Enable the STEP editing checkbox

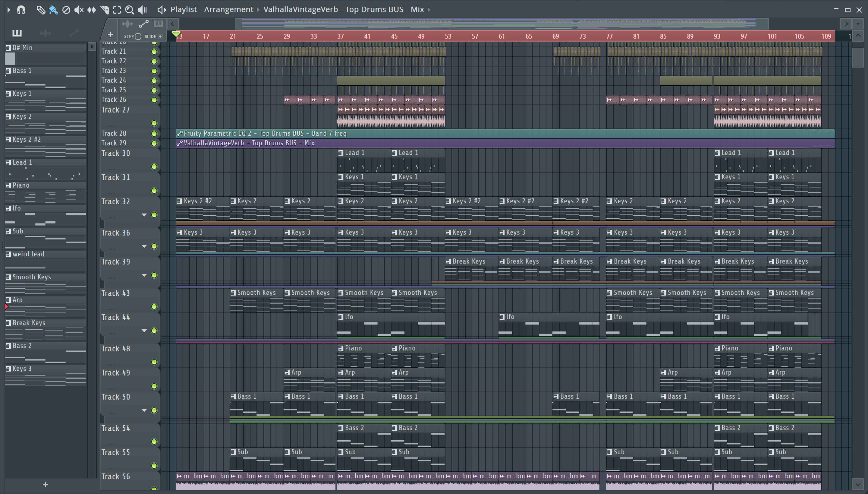click(x=138, y=36)
